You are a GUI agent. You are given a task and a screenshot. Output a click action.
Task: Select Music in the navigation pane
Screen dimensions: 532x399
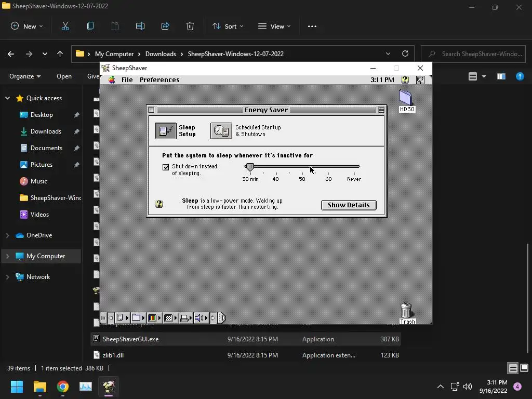(38, 181)
